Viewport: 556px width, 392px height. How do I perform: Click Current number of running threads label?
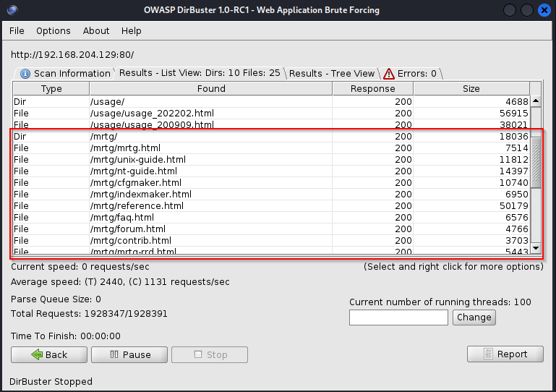[440, 302]
